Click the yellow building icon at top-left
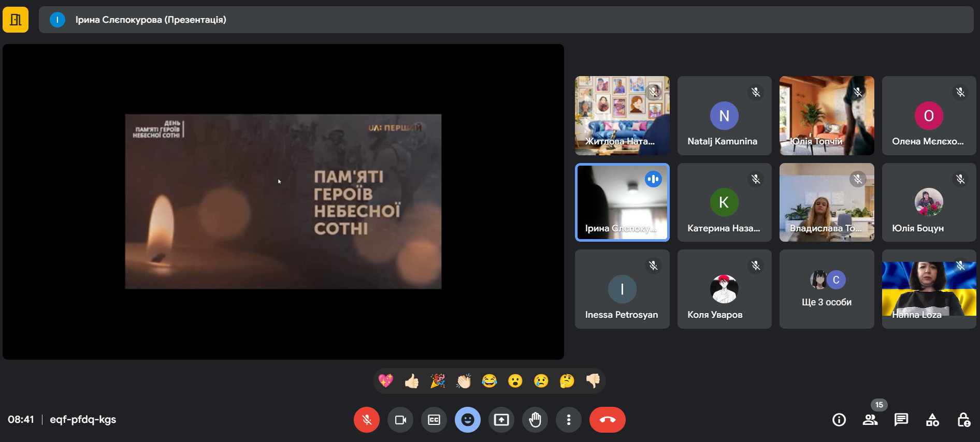Screen dimensions: 980x442 (x=16, y=20)
